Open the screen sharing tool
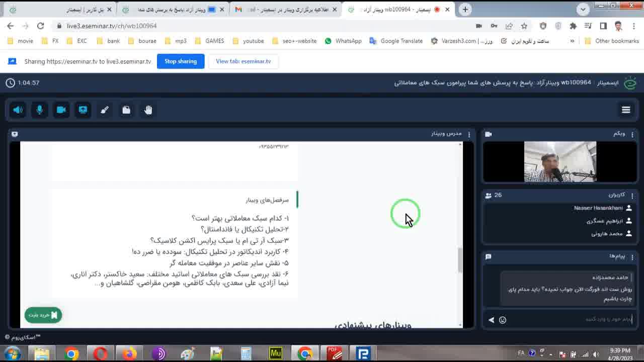Image resolution: width=644 pixels, height=362 pixels. tap(83, 110)
